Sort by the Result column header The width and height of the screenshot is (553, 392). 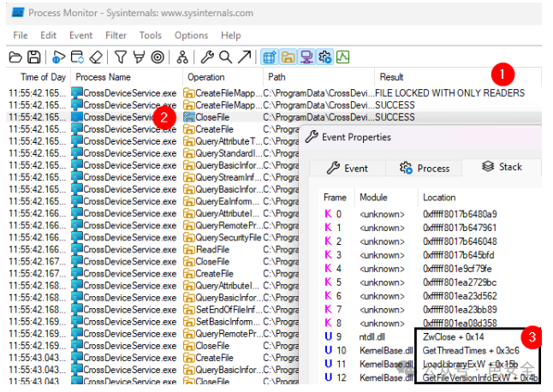(458, 77)
